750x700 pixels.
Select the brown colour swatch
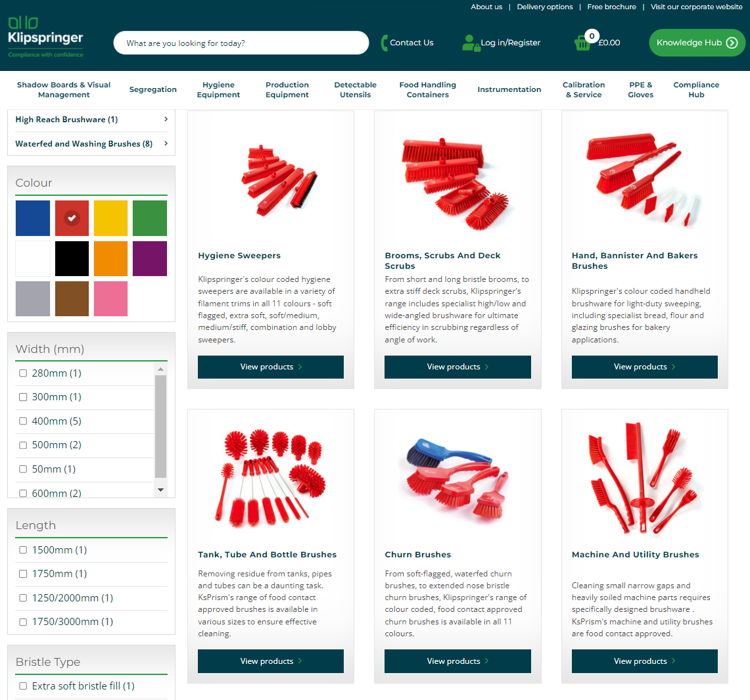(72, 299)
